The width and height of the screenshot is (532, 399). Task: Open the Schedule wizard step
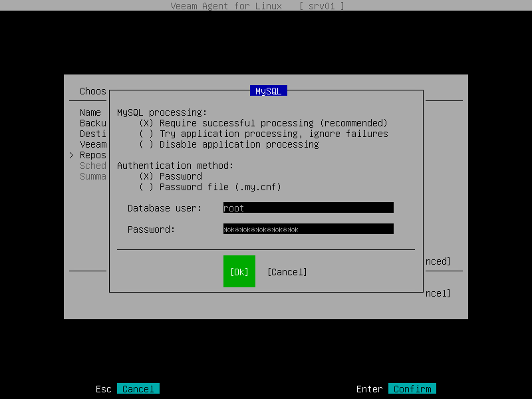tap(93, 166)
